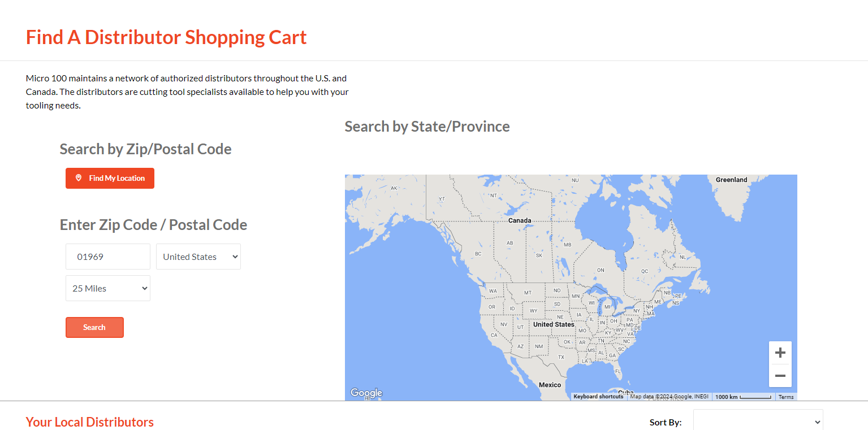Viewport: 868px width, 430px height.
Task: Click the Greenland label on the map
Action: [731, 179]
